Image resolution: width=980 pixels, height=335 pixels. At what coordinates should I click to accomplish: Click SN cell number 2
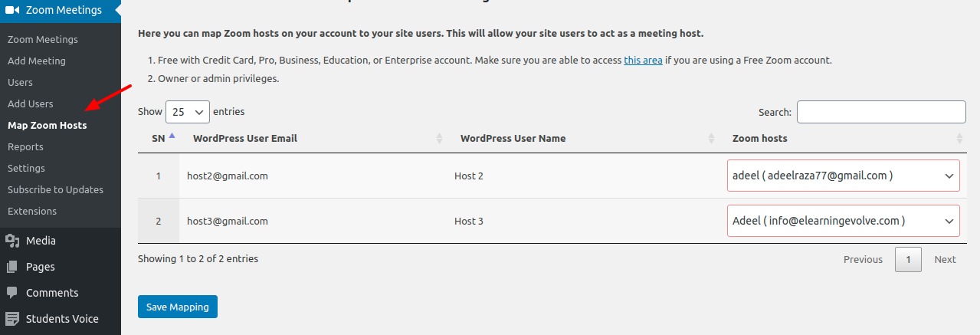(159, 221)
